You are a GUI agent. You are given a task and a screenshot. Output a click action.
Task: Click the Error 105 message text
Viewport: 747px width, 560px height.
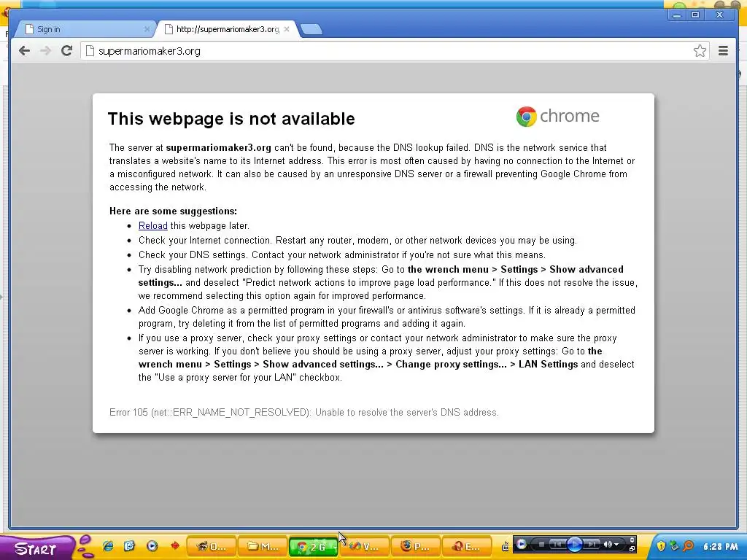pos(304,413)
